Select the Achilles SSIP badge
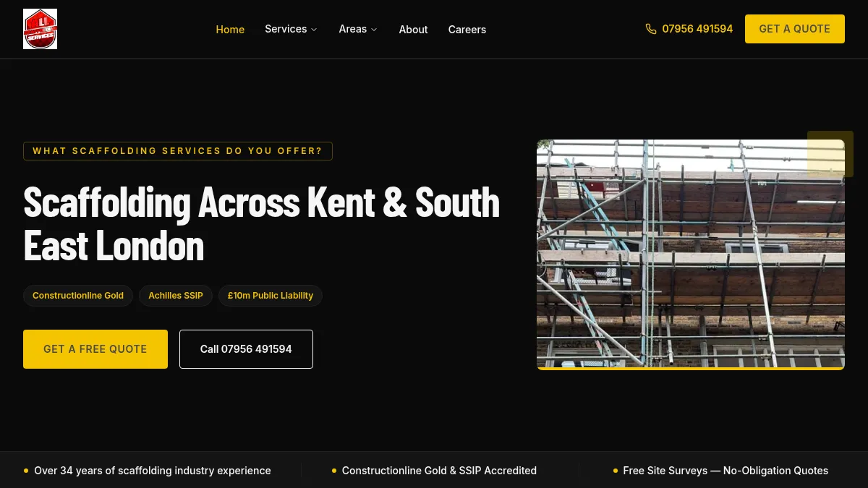868x488 pixels. [x=176, y=296]
